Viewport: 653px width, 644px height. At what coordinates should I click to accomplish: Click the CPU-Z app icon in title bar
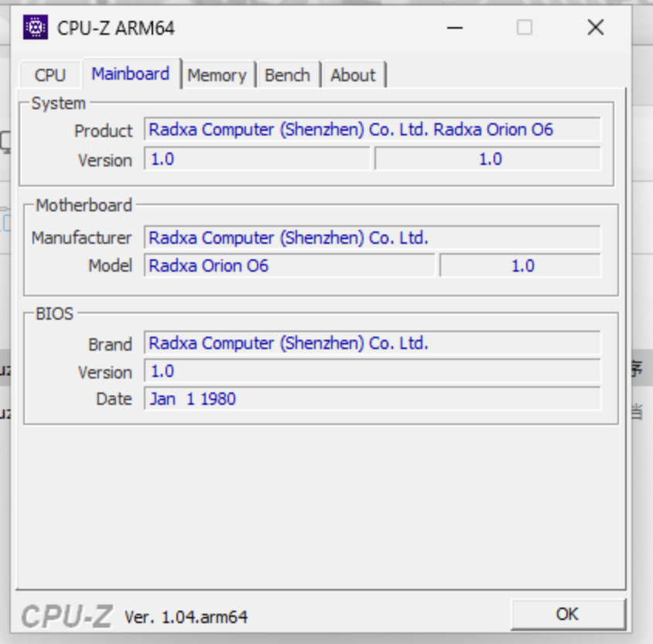coord(36,28)
